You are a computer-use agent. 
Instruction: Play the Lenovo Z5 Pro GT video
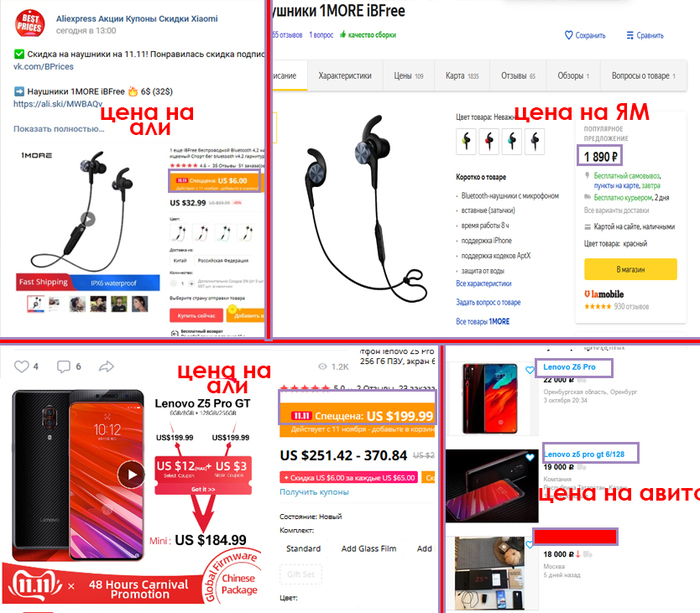(x=130, y=474)
